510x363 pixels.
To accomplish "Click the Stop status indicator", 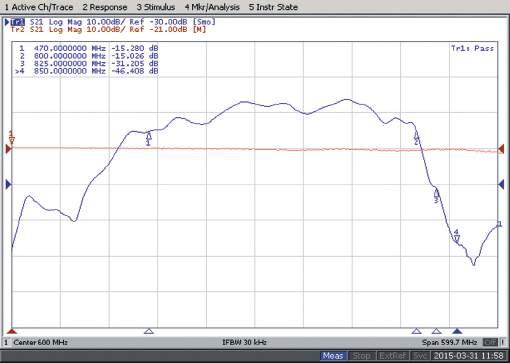I will (x=361, y=356).
